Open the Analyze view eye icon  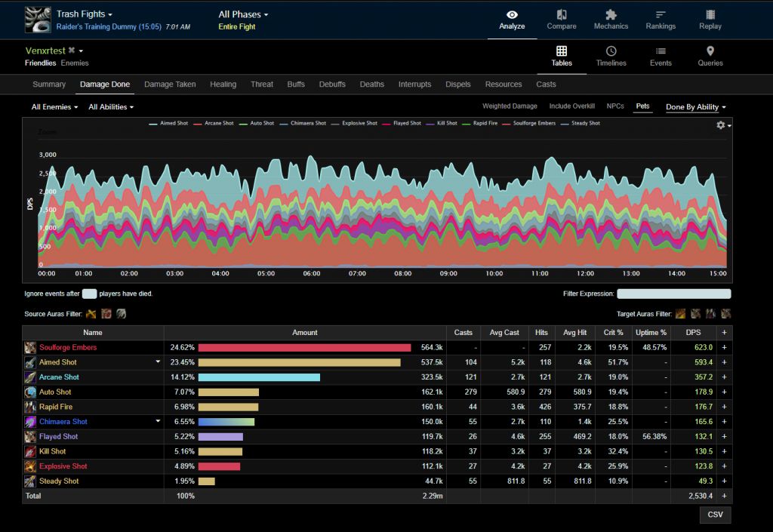pos(512,15)
